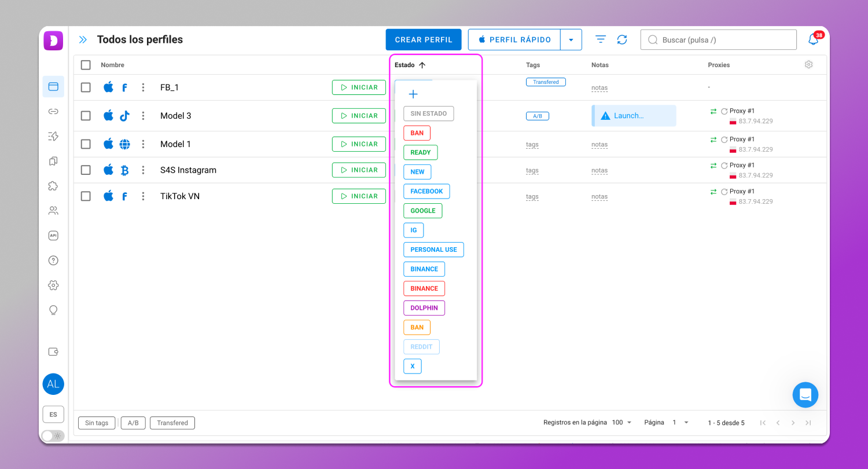
Task: Click the CREAR PERFIL button
Action: click(424, 40)
